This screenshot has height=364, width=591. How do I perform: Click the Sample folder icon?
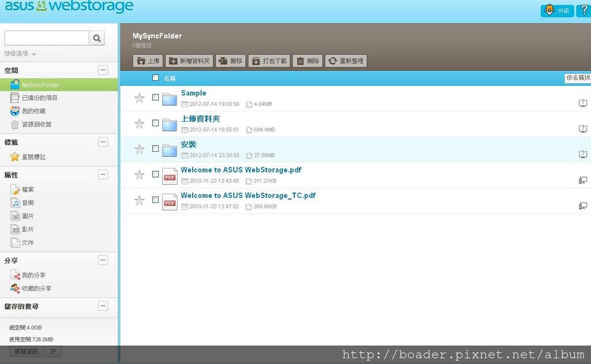[x=170, y=99]
